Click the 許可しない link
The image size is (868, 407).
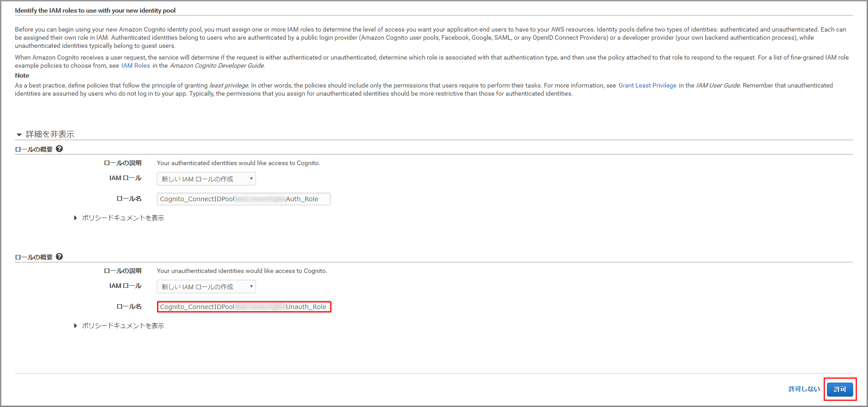coord(804,389)
